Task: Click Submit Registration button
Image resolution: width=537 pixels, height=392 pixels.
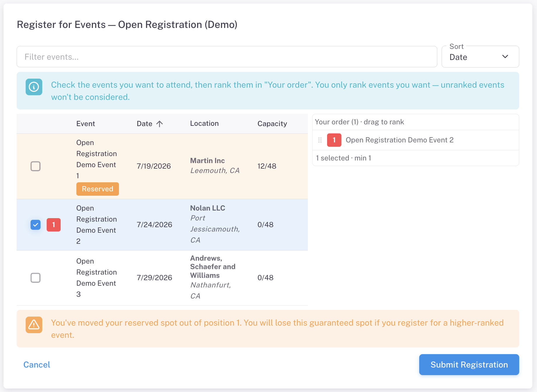Action: click(469, 365)
